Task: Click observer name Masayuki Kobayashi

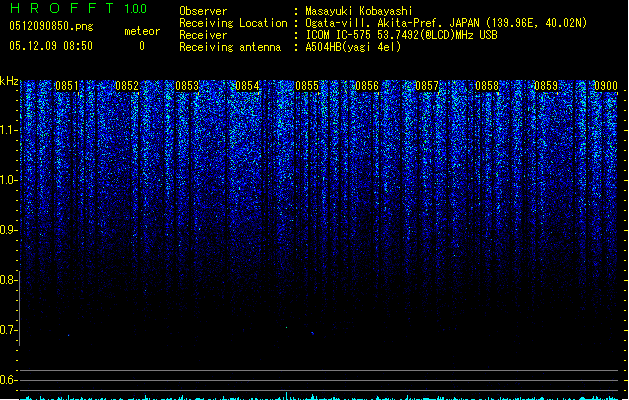Action: 359,11
